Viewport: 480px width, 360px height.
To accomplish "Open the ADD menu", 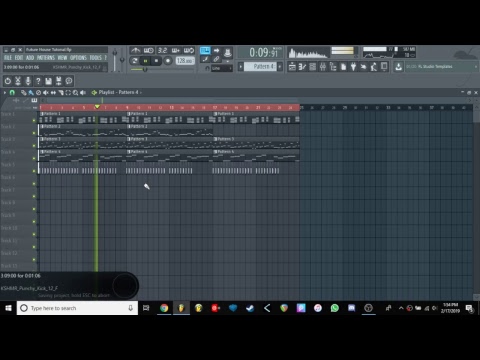I will pos(30,58).
